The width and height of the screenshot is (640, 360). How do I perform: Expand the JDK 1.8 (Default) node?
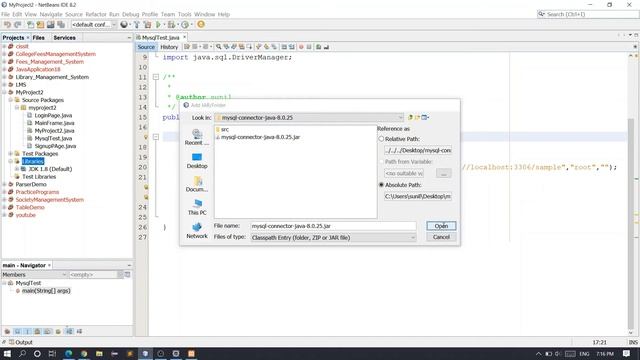17,169
